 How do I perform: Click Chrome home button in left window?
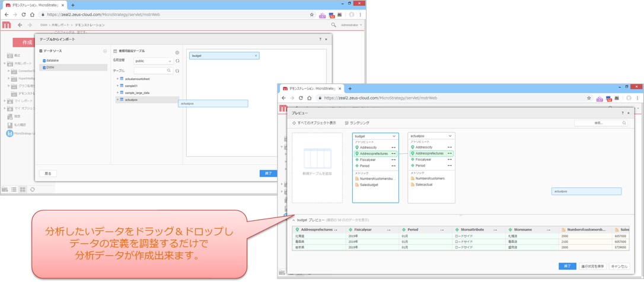click(32, 14)
